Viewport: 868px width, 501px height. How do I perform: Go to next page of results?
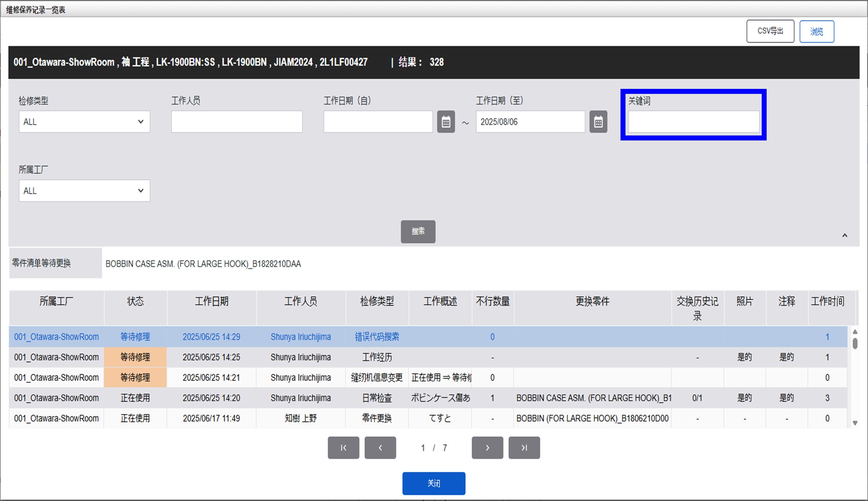[487, 448]
